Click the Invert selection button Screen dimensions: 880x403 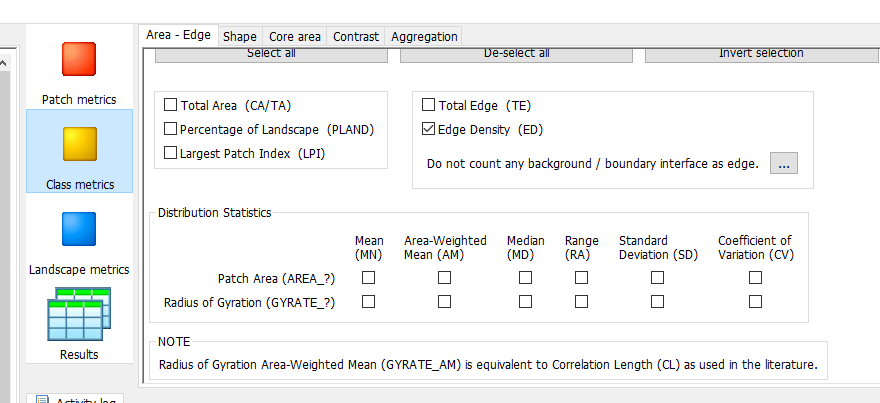pyautogui.click(x=762, y=54)
